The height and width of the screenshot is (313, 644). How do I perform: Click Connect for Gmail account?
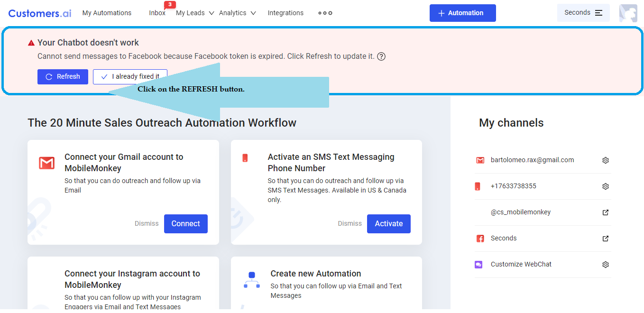(186, 224)
